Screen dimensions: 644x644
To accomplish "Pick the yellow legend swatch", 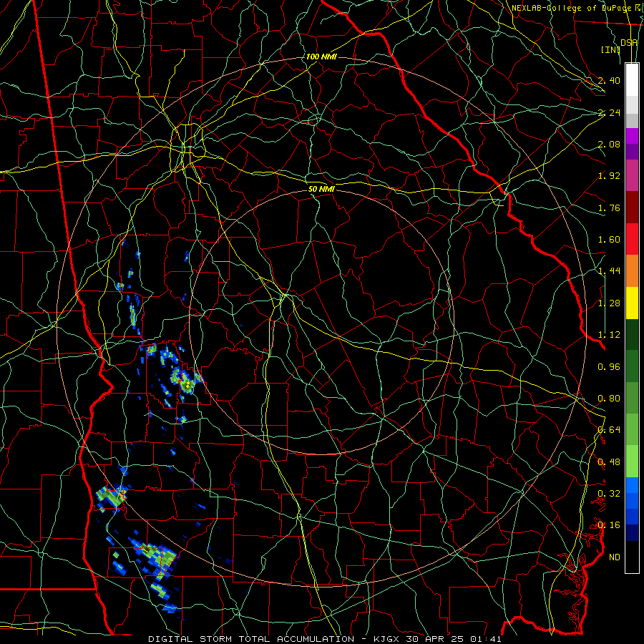I will point(632,303).
